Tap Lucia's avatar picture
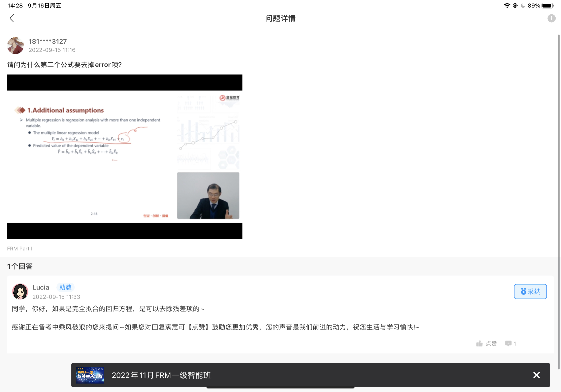The height and width of the screenshot is (392, 561). [x=20, y=291]
